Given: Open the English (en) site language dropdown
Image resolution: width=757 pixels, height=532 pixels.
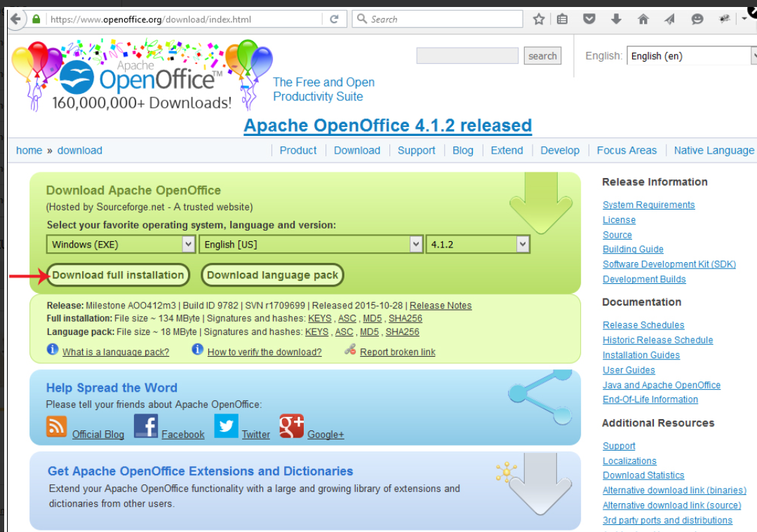Looking at the screenshot, I should click(x=691, y=56).
